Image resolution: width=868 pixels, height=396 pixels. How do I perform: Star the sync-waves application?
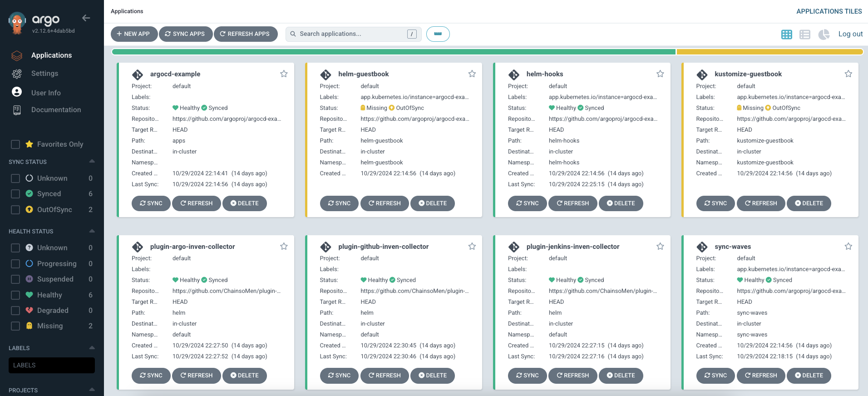coord(848,246)
